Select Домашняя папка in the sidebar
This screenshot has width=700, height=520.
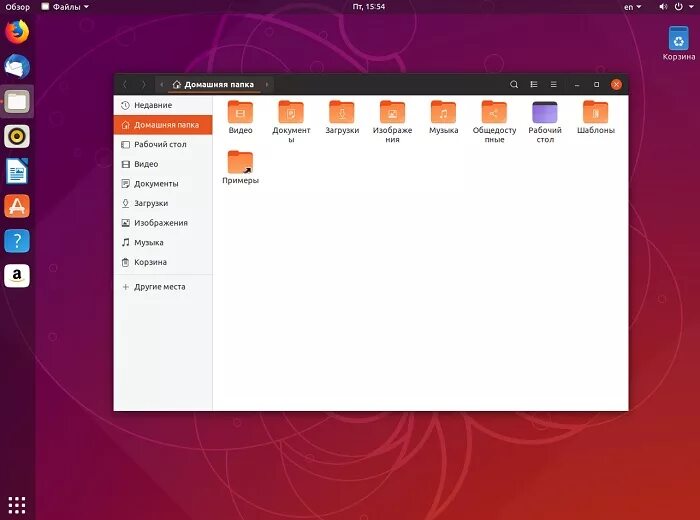(x=163, y=125)
